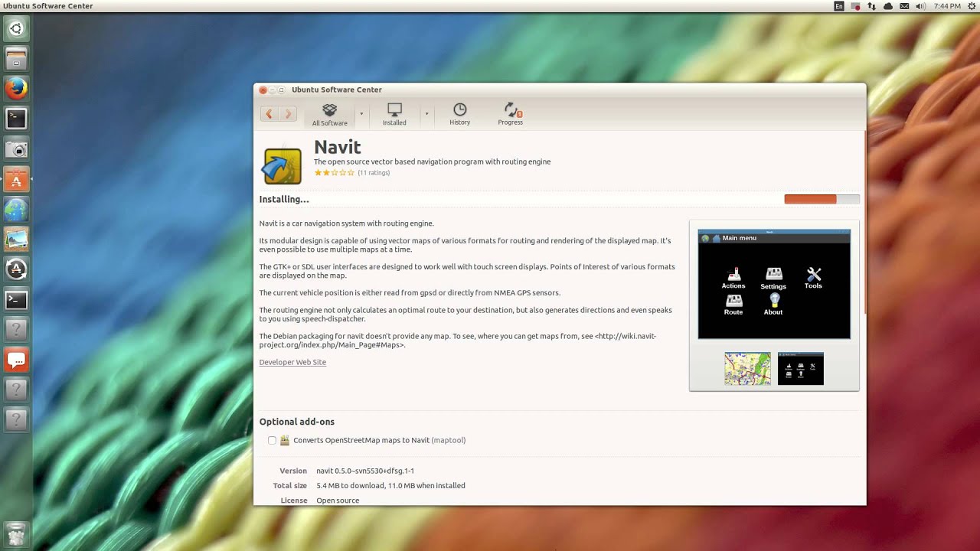
Task: Open the History view
Action: click(x=459, y=115)
